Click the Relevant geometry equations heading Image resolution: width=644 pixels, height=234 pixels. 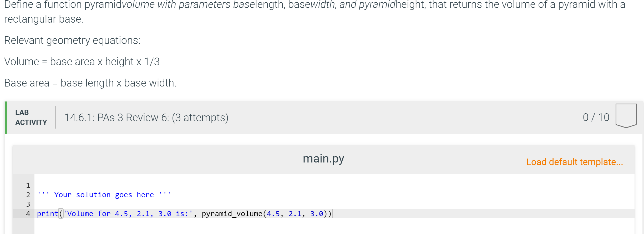tap(72, 40)
